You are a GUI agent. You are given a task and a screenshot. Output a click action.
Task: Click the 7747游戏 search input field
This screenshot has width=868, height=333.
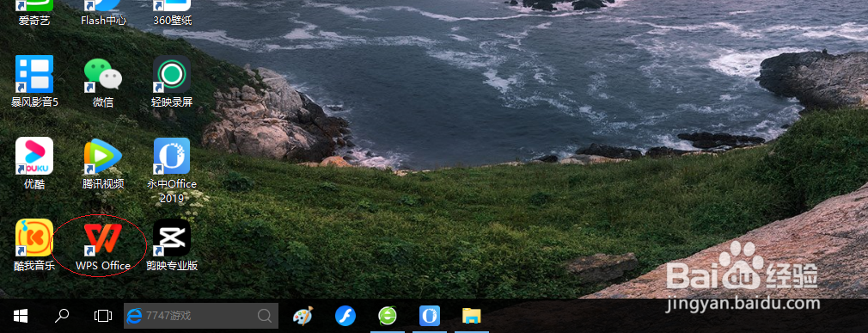click(200, 316)
